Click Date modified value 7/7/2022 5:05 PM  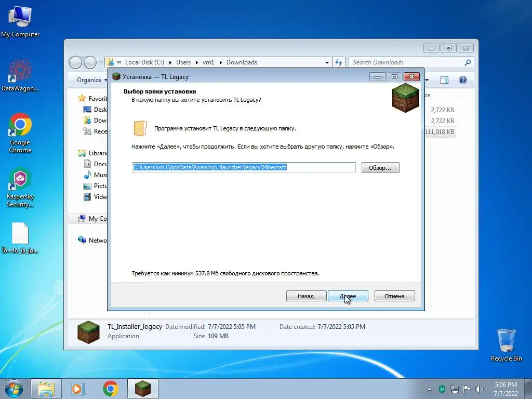click(x=232, y=326)
